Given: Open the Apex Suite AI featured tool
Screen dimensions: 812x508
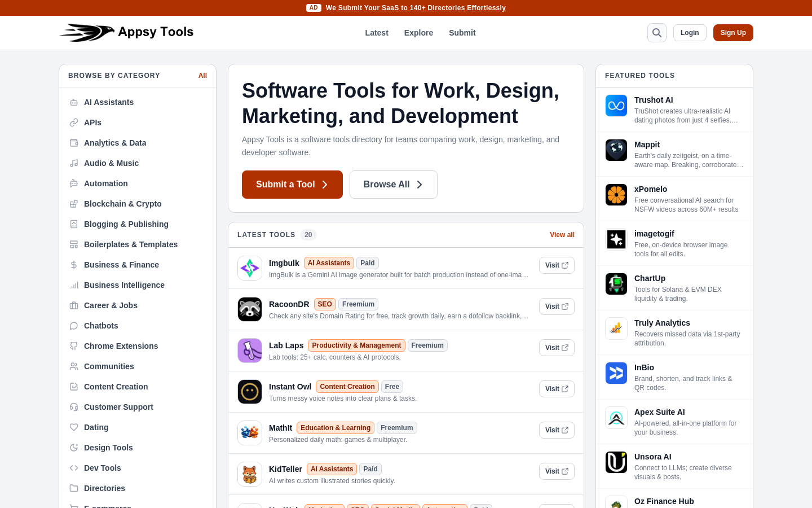Looking at the screenshot, I should click(x=674, y=422).
